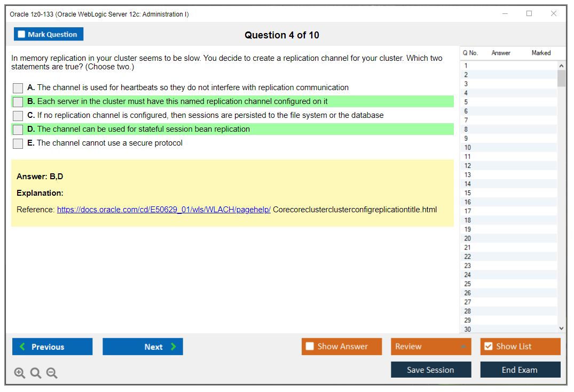The height and width of the screenshot is (392, 574).
Task: Go to the Next question
Action: click(143, 347)
